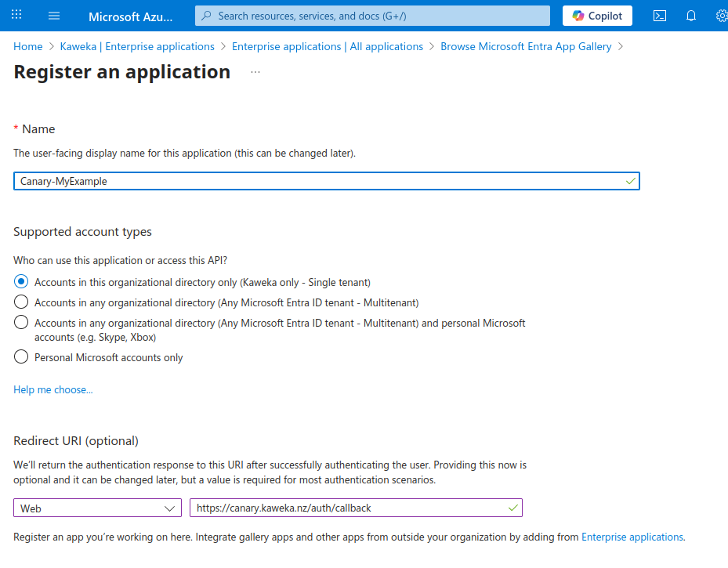This screenshot has width=728, height=568.
Task: Click the Help me choose link
Action: tap(53, 389)
